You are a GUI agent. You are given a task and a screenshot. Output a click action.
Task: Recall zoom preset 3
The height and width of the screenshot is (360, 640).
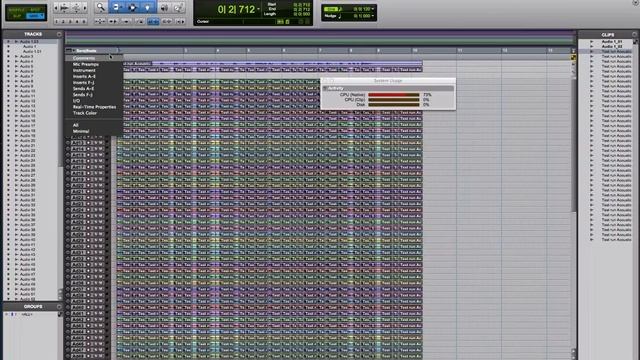pos(70,22)
